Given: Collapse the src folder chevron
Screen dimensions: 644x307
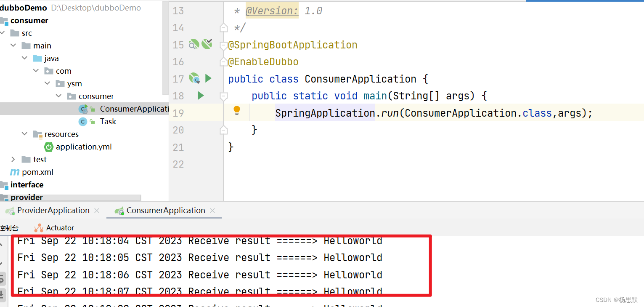Looking at the screenshot, I should 2,33.
